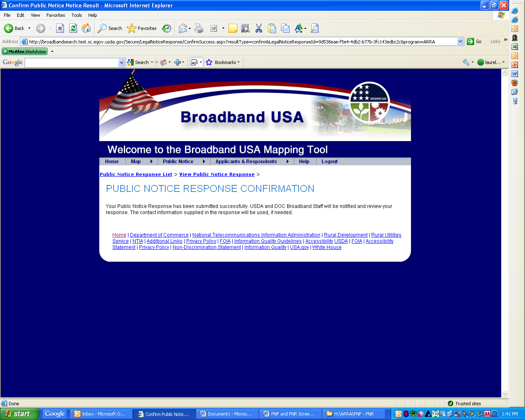Expand the McAfee SiteAdvisor dropdown arrow
The image size is (525, 420).
52,51
